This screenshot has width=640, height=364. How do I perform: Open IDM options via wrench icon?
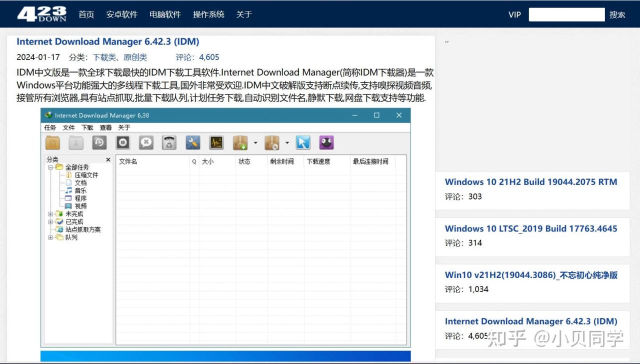point(193,143)
